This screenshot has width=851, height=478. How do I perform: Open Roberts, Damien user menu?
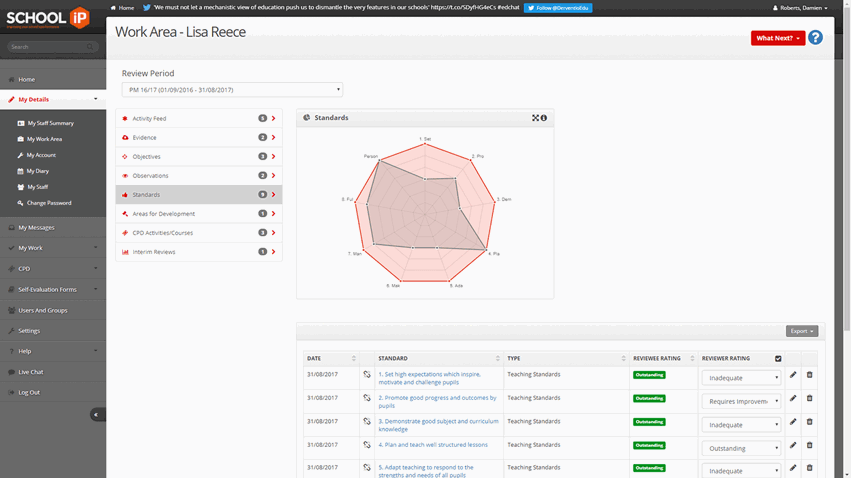click(800, 8)
